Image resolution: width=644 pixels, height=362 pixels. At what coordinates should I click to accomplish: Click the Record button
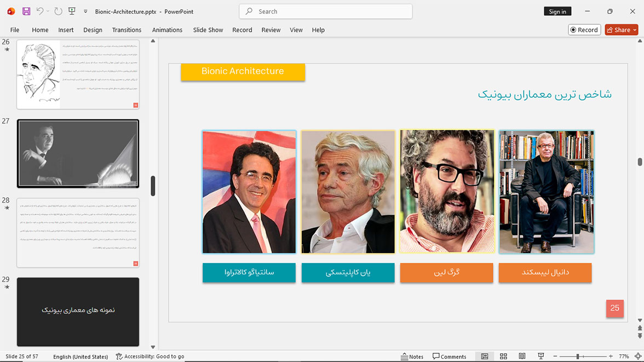point(584,30)
